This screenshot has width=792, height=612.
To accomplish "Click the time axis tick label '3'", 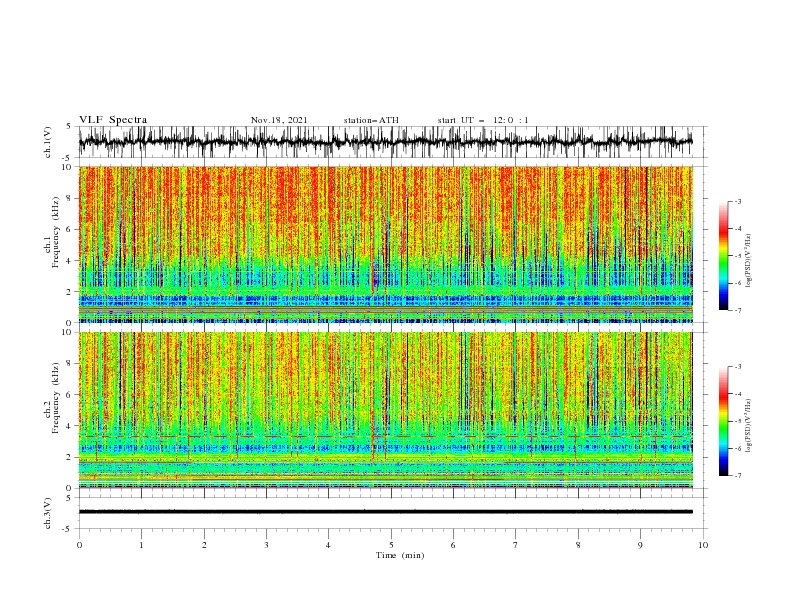I will [266, 545].
